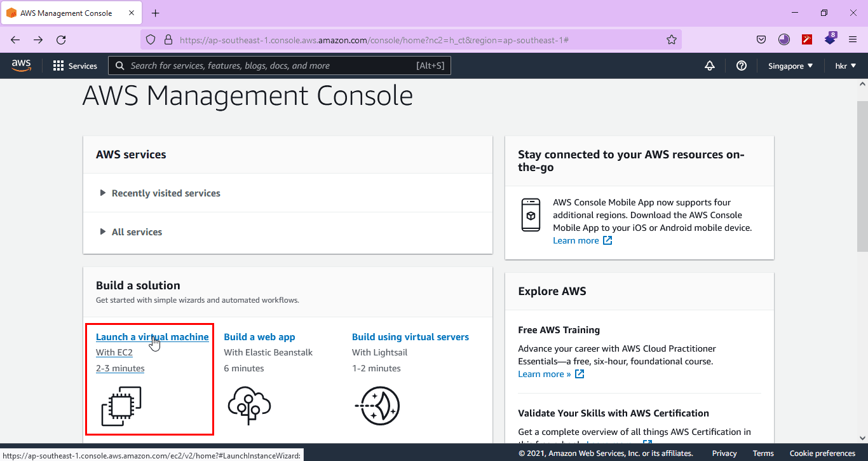Viewport: 868px width, 461px height.
Task: Click the '2-3 minutes' text
Action: pos(120,368)
